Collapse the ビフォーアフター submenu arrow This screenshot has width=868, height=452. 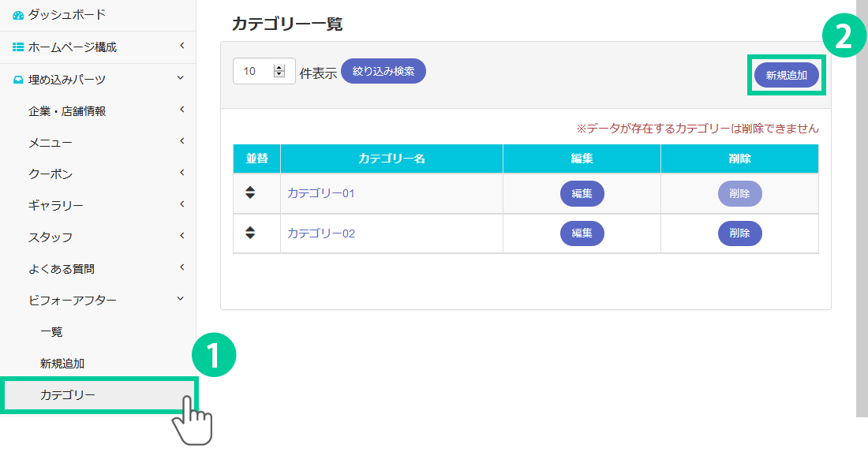tap(181, 299)
